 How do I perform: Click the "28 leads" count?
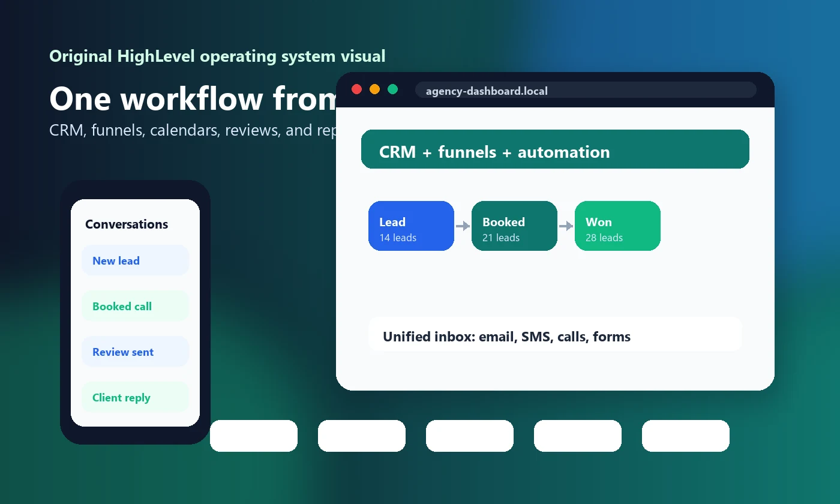point(604,238)
